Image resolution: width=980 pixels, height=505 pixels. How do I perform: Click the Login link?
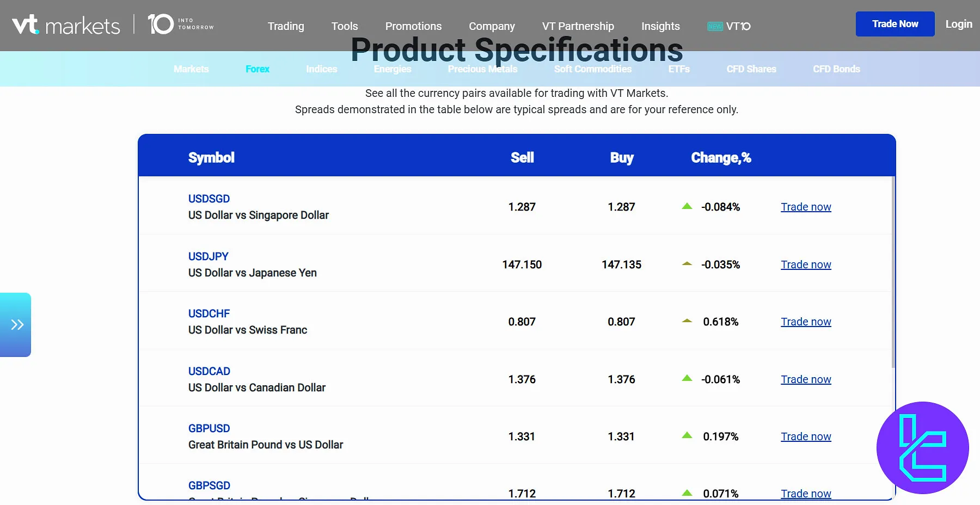(x=959, y=24)
